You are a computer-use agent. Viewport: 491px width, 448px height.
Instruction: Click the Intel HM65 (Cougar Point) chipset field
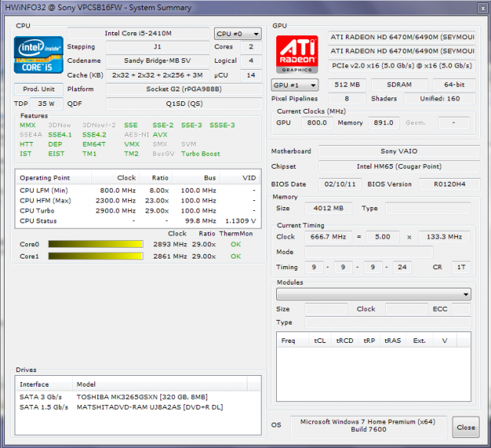399,166
